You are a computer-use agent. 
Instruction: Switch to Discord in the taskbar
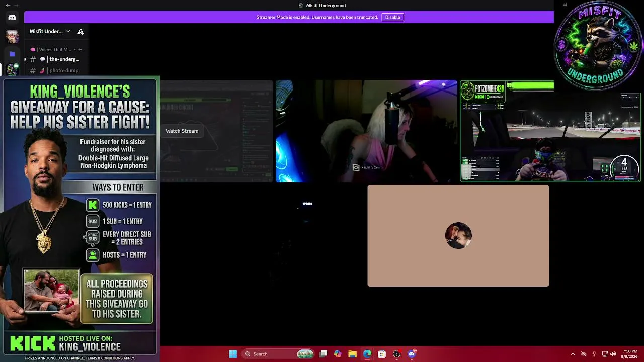[x=412, y=354]
